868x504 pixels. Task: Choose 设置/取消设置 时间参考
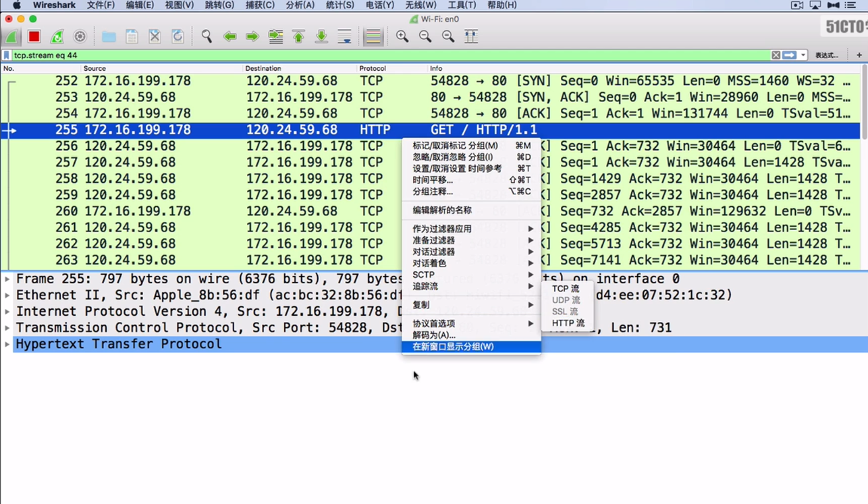pyautogui.click(x=471, y=169)
